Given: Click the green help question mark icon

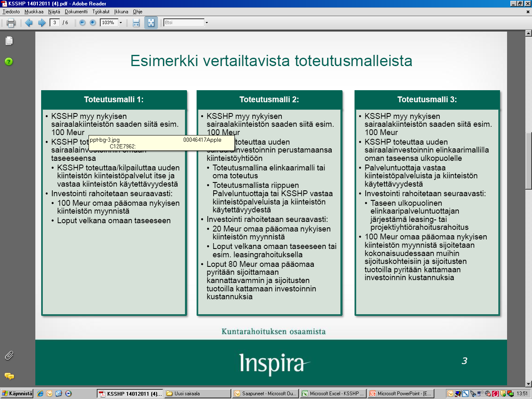Looking at the screenshot, I should coord(9,62).
